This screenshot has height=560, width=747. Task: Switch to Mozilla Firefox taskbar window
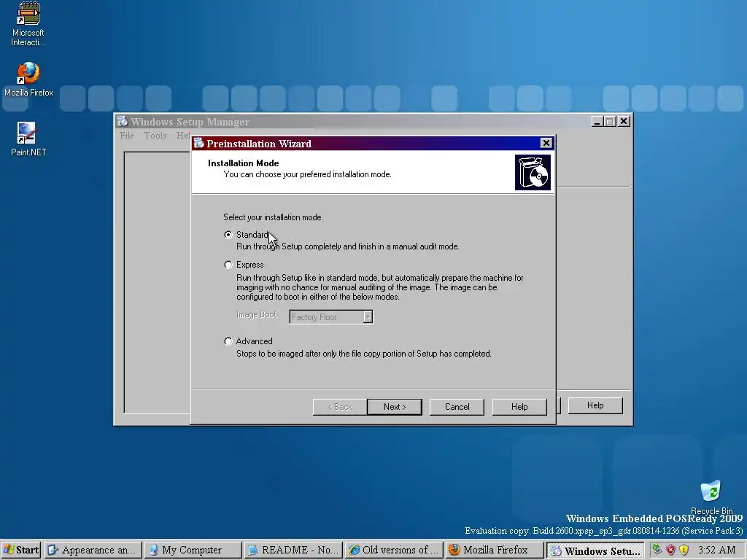coord(495,550)
